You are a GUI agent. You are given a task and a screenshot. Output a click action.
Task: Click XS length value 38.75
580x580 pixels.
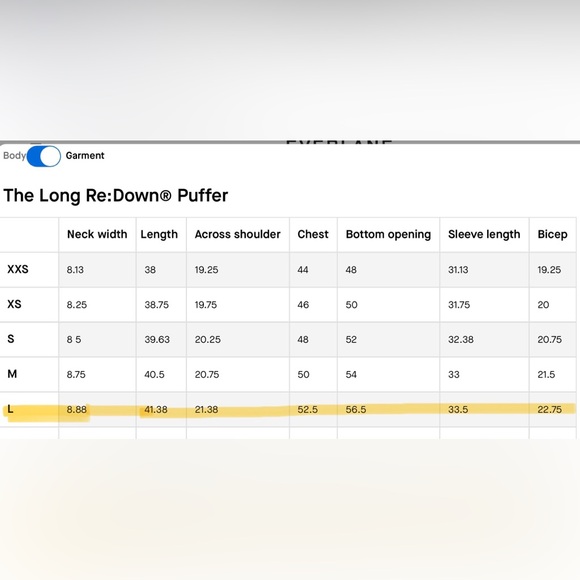pyautogui.click(x=156, y=305)
